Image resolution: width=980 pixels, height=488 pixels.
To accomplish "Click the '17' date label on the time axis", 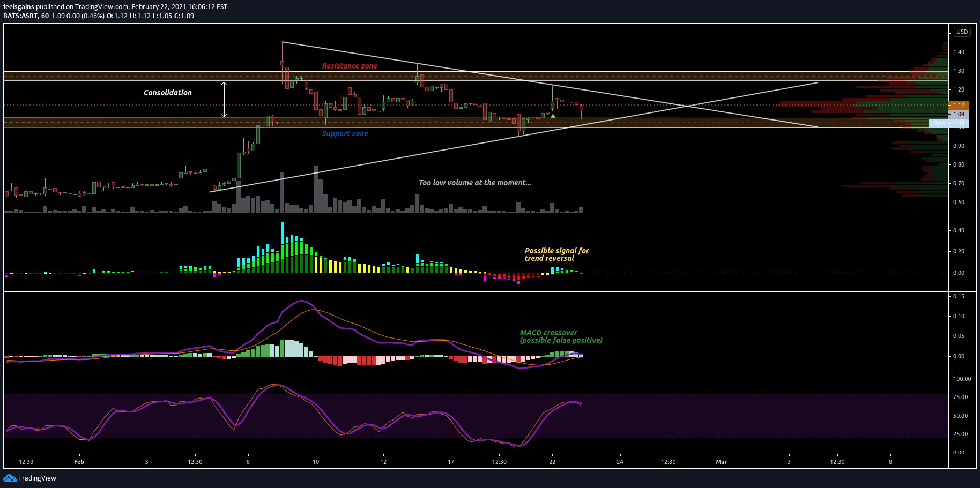I will tap(451, 462).
